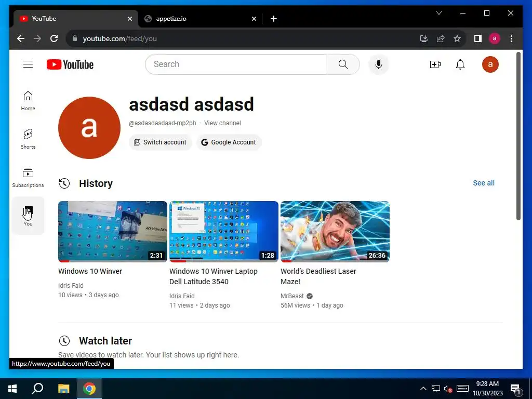Click the YouTube logo
The width and height of the screenshot is (532, 399).
click(70, 64)
